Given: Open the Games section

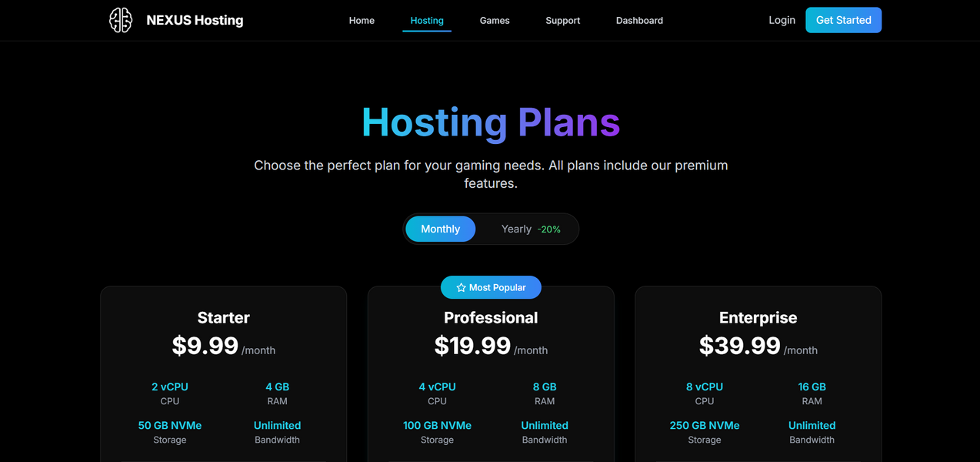Looking at the screenshot, I should click(x=494, y=20).
